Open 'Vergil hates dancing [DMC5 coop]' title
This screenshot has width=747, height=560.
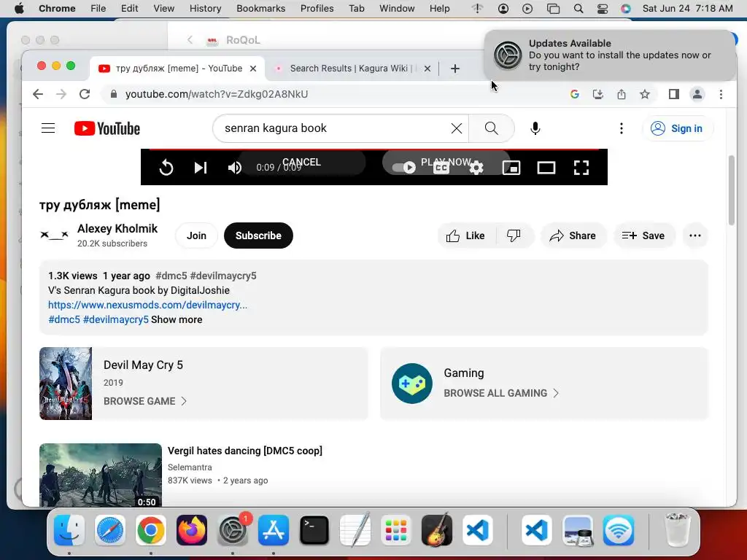[245, 451]
